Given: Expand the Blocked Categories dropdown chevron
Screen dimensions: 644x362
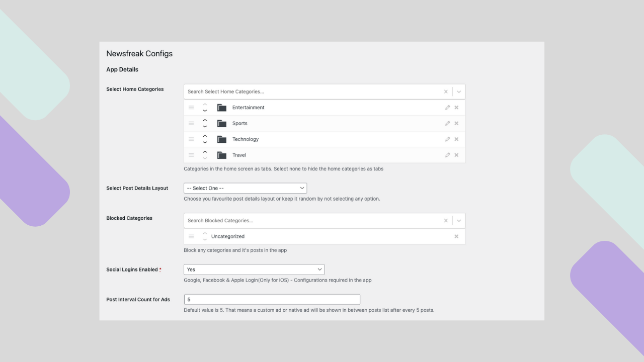Looking at the screenshot, I should (x=459, y=220).
